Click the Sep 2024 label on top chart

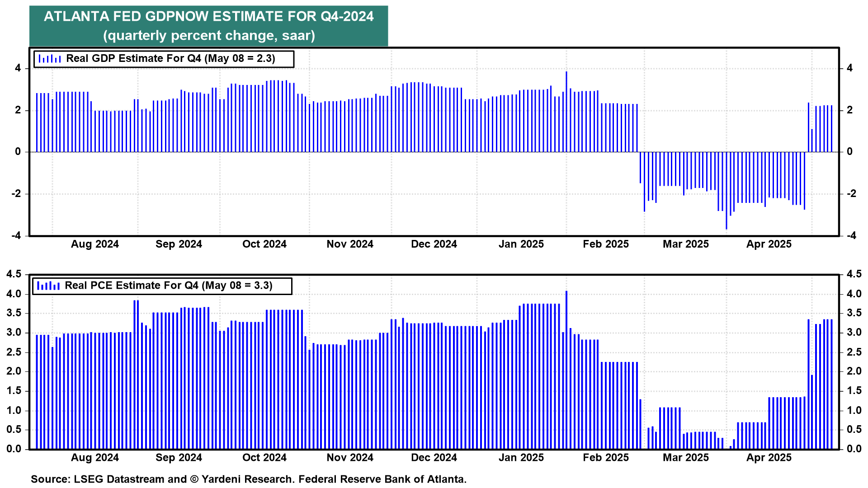coord(179,244)
